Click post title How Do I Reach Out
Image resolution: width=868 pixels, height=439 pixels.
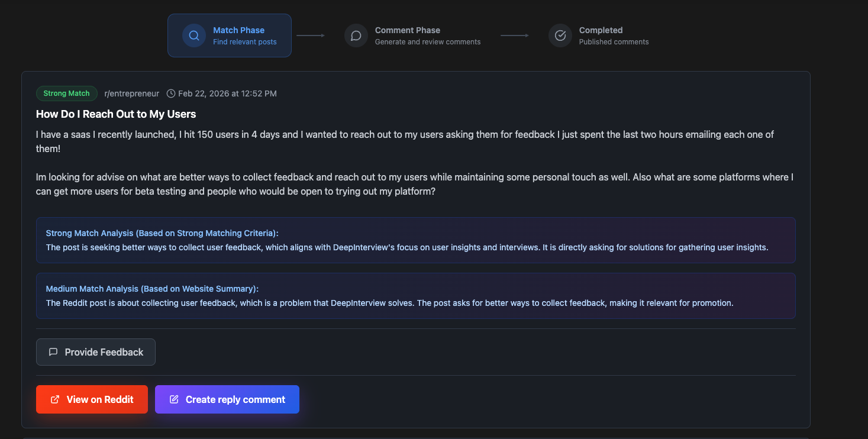coord(116,114)
